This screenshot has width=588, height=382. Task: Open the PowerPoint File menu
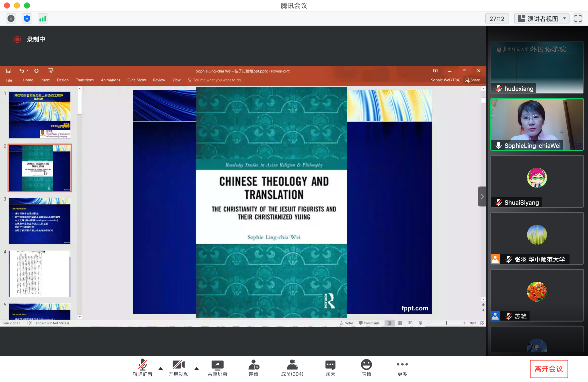(9, 80)
